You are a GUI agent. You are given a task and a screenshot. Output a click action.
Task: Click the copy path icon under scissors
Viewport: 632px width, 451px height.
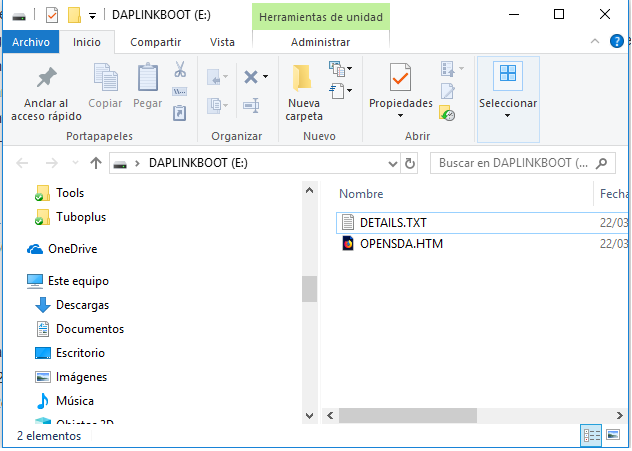179,91
